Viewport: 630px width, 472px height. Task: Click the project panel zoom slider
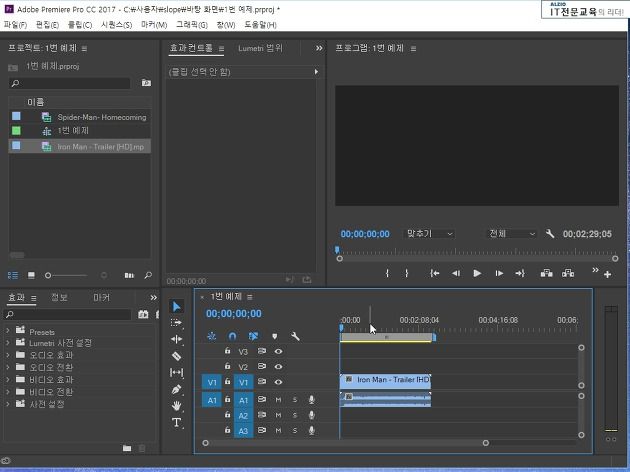67,275
